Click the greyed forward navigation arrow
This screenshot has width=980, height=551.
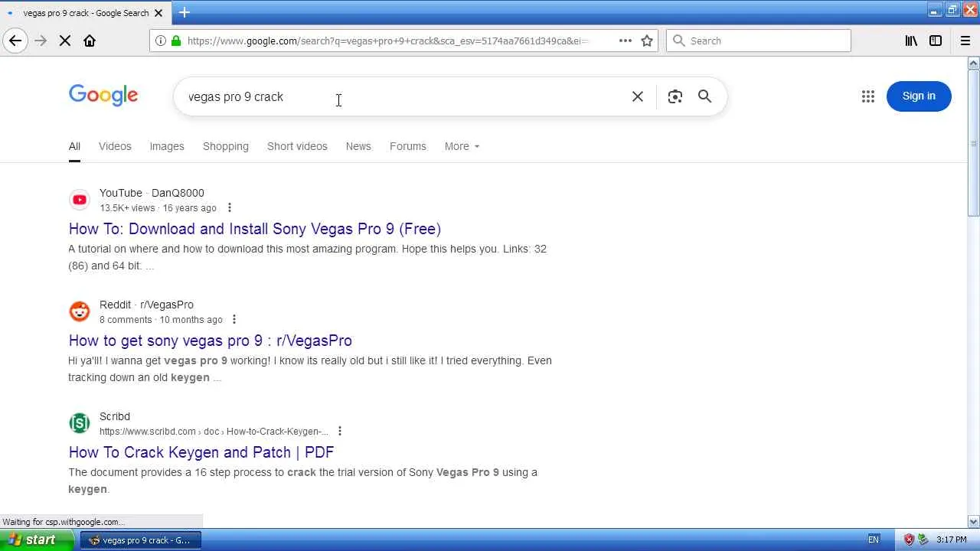[x=41, y=41]
